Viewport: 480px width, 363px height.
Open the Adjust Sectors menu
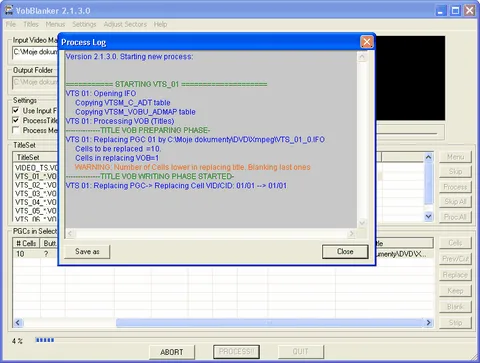125,24
